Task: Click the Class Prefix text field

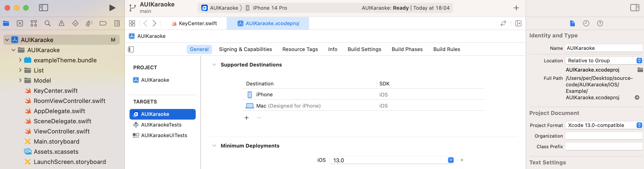Action: coord(604,147)
